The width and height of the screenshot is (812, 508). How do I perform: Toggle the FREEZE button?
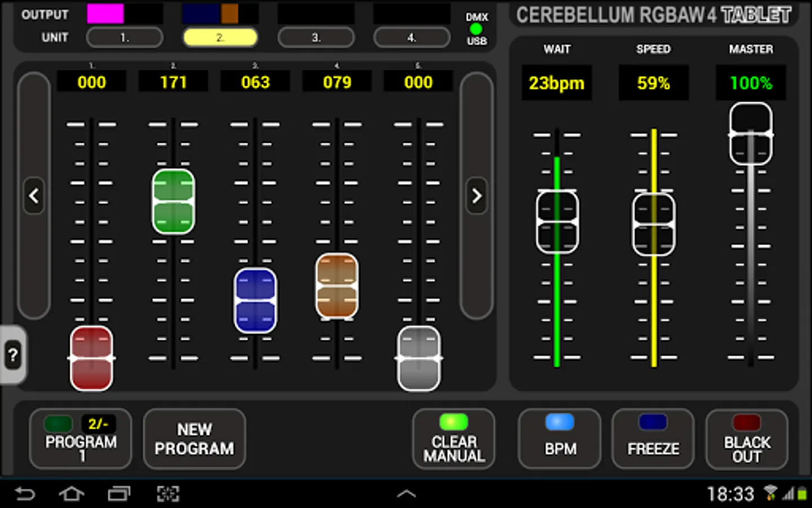(x=653, y=439)
